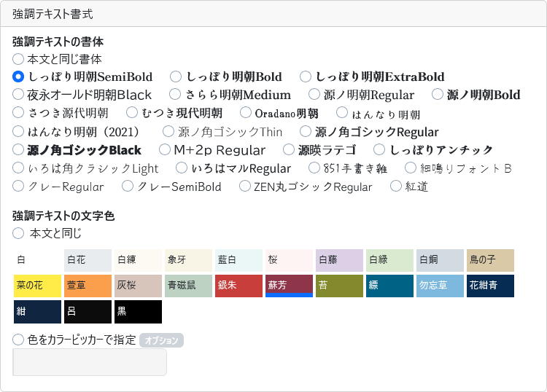Choose the 萱草 orange color swatch

pos(88,286)
